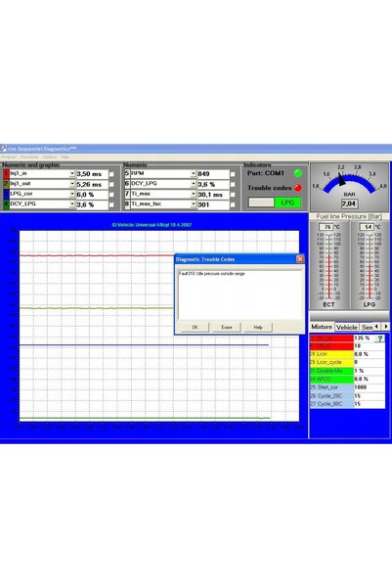The width and height of the screenshot is (392, 588).
Task: Switch to the Mixture tab
Action: click(x=322, y=327)
